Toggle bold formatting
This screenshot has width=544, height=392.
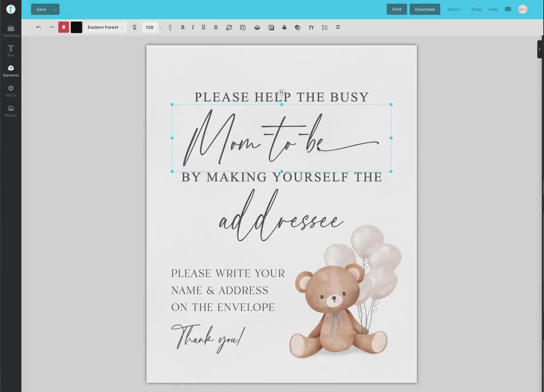tap(183, 27)
